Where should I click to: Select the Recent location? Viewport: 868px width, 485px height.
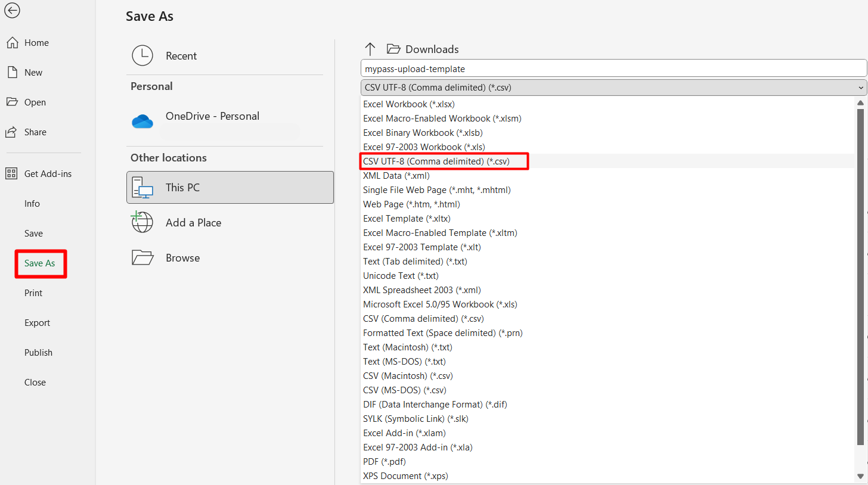181,56
